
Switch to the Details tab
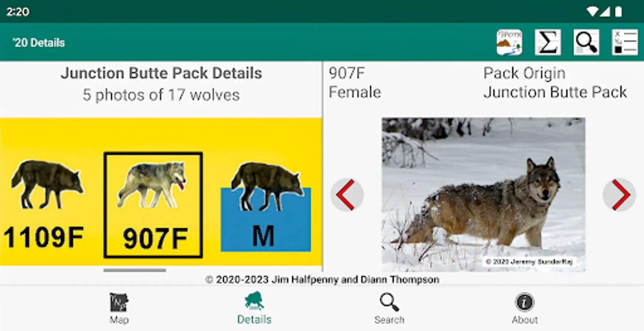254,309
